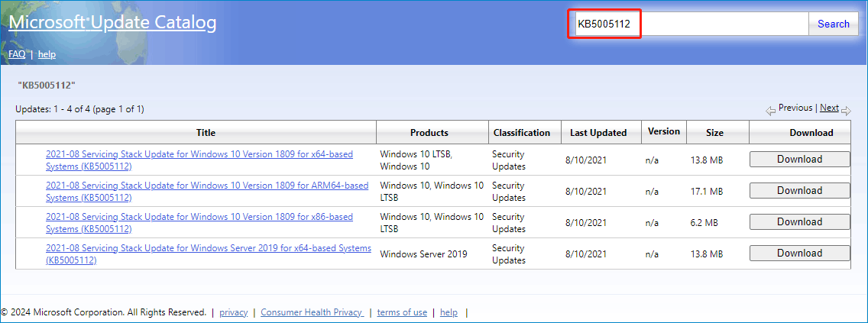Open Windows 10 1809 x64-based update link

click(199, 160)
